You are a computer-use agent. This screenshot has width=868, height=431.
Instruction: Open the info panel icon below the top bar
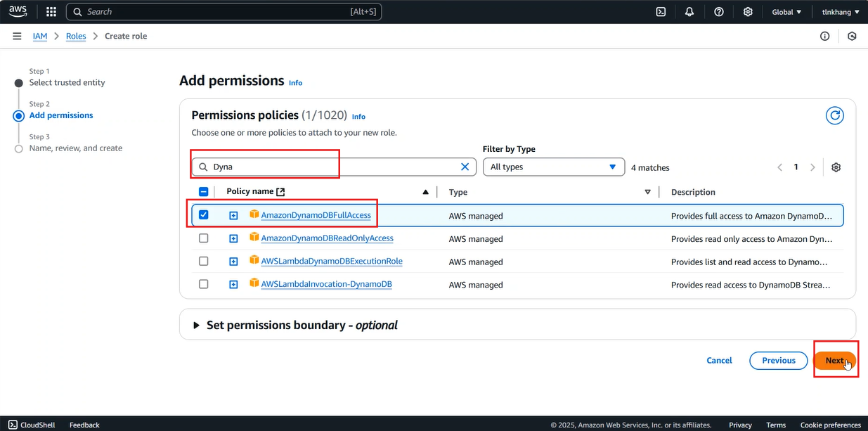tap(825, 36)
